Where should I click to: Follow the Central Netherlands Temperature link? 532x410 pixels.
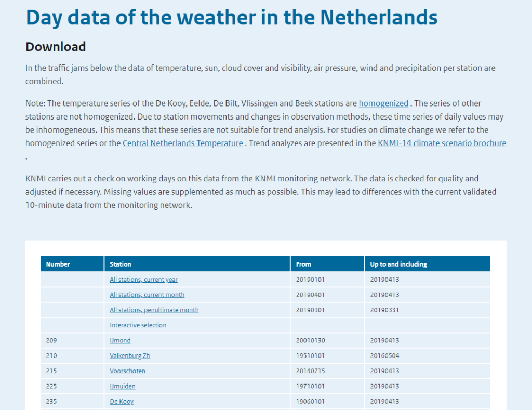[x=182, y=143]
